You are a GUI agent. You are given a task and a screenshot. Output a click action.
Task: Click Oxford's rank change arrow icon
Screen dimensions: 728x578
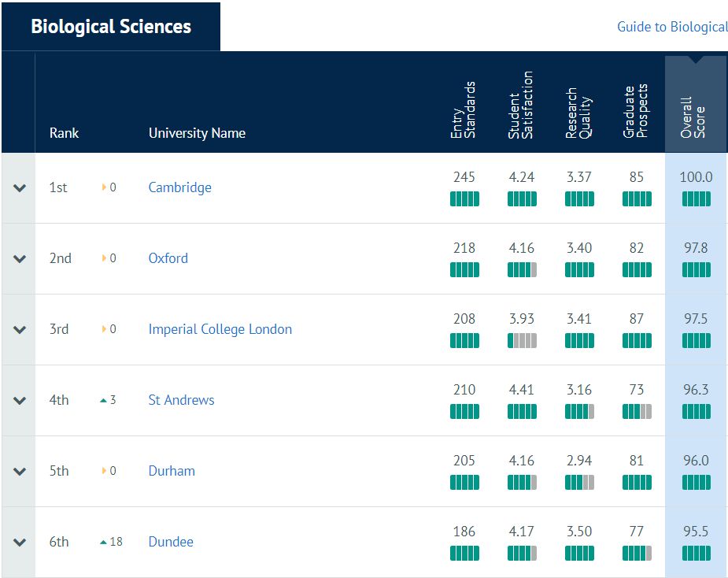click(104, 258)
